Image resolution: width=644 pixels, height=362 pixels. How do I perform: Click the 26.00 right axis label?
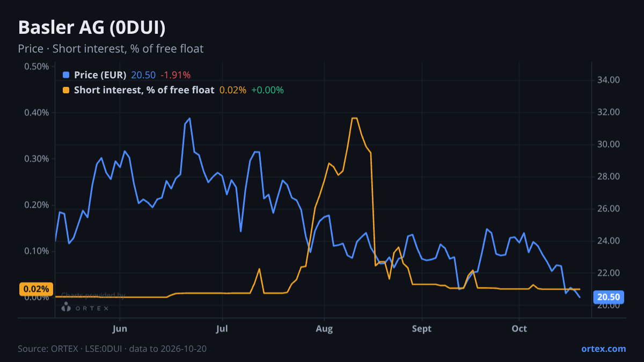click(x=609, y=209)
